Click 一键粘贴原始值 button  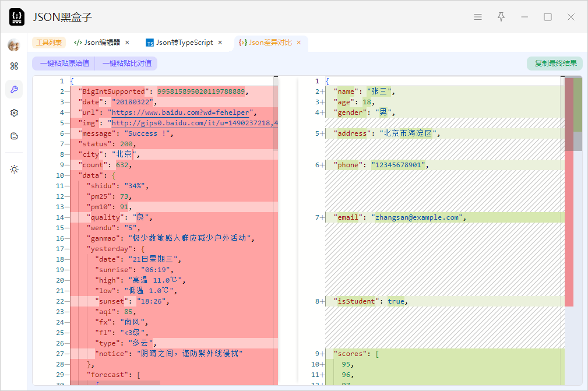(x=64, y=64)
